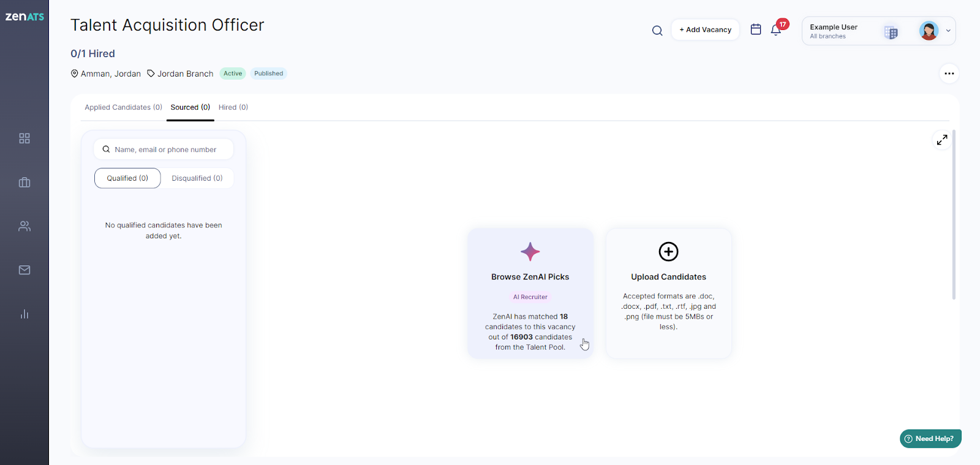Click the Jordan Branch tag
This screenshot has width=980, height=465.
coord(186,74)
